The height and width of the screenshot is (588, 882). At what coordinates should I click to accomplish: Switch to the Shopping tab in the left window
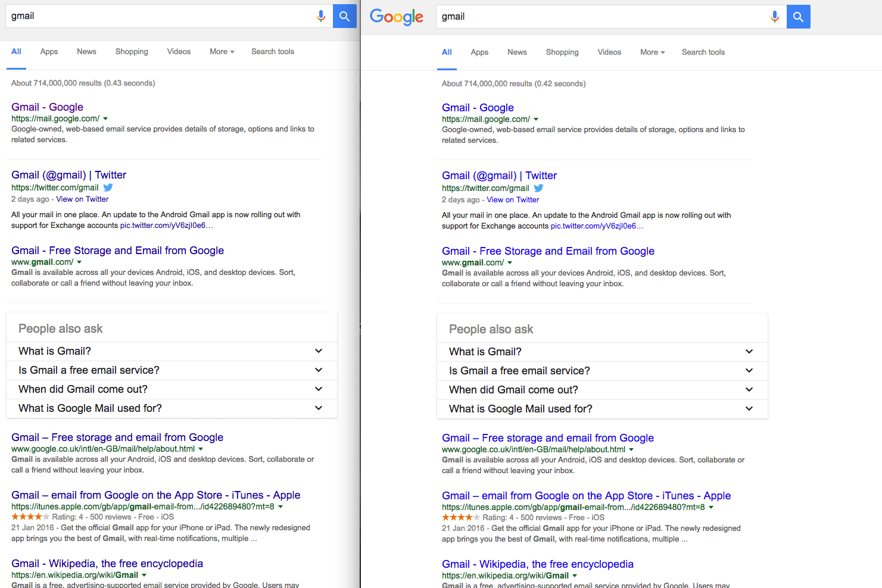coord(132,52)
